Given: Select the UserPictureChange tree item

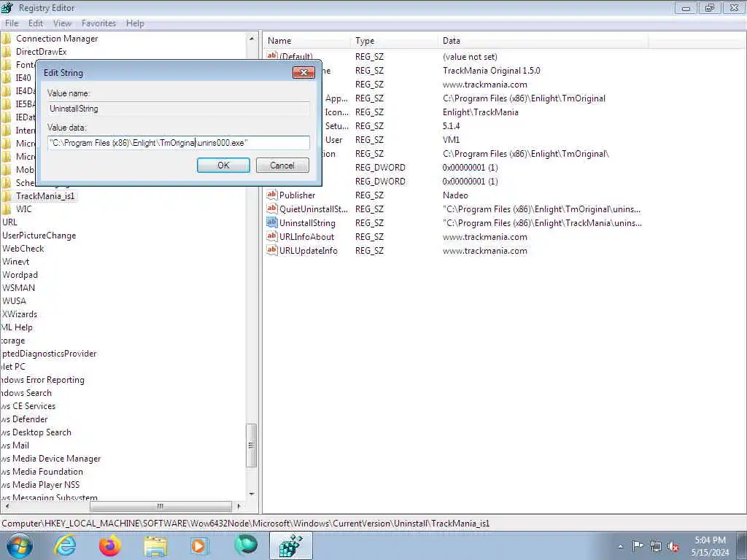Looking at the screenshot, I should 39,236.
